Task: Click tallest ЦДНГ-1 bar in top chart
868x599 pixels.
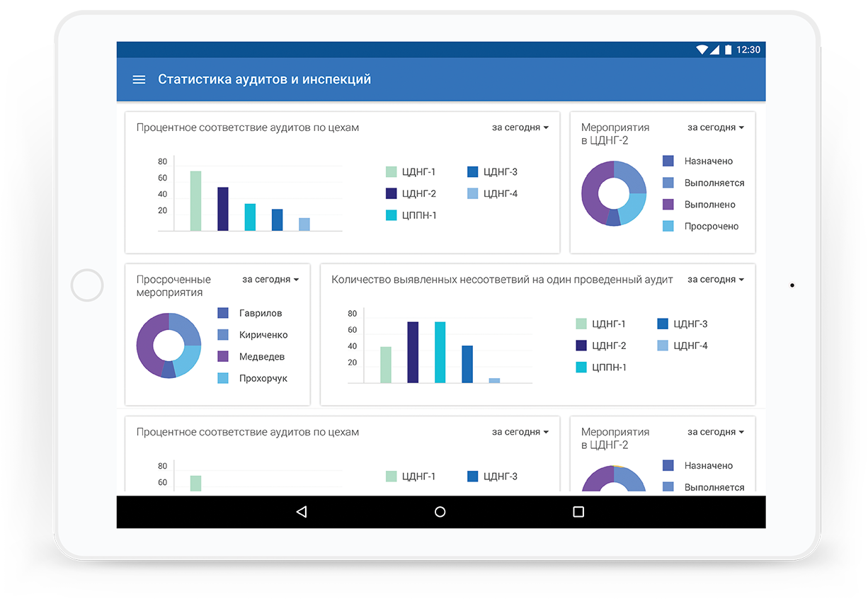Action: (195, 201)
